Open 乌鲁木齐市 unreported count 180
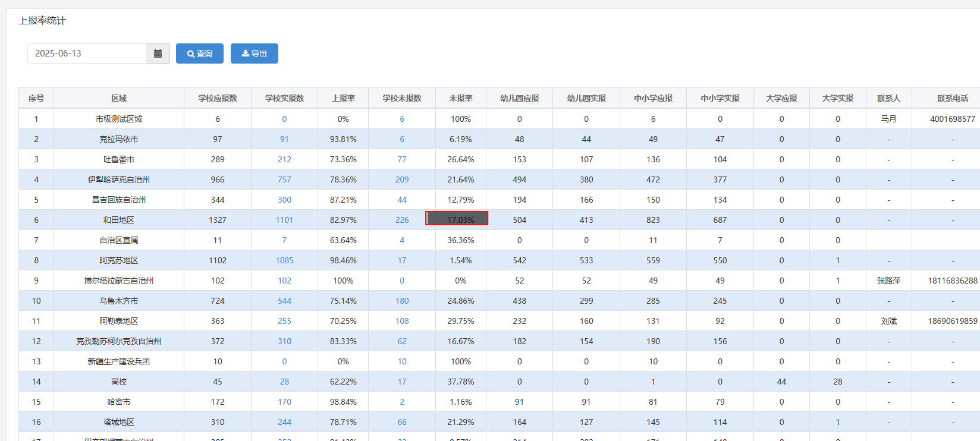 tap(402, 301)
